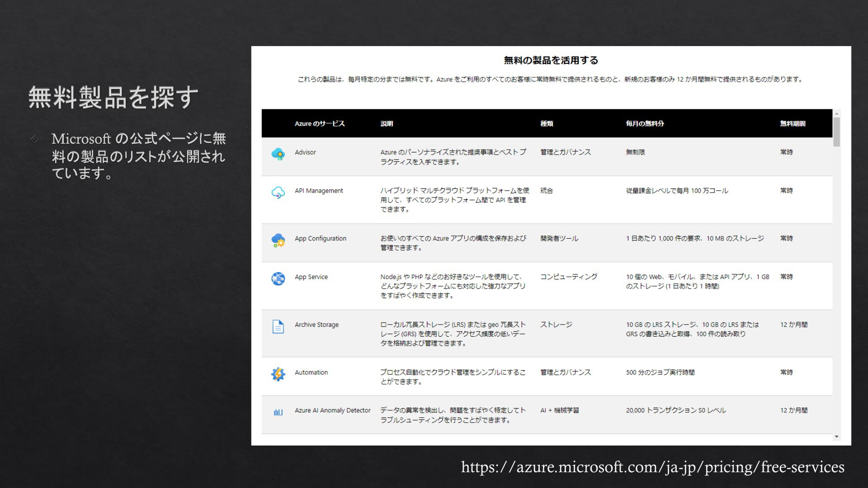Open the Advisor service link

[x=305, y=152]
